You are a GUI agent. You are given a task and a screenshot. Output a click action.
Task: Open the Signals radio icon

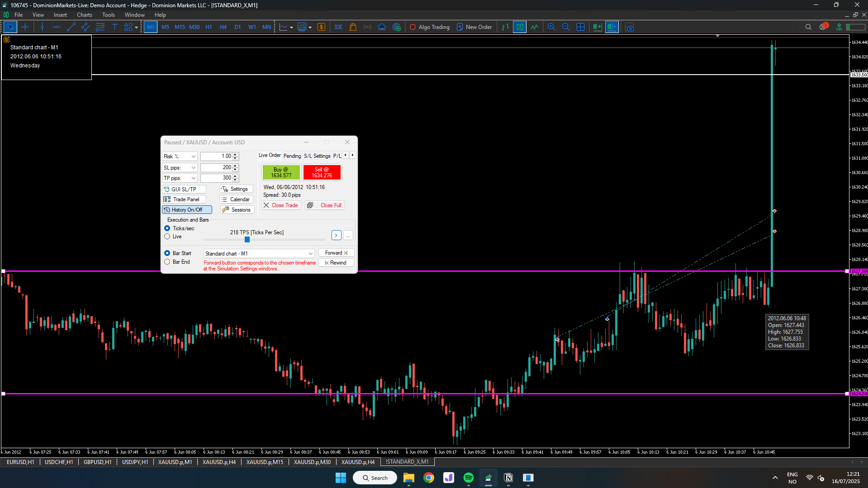tap(368, 27)
